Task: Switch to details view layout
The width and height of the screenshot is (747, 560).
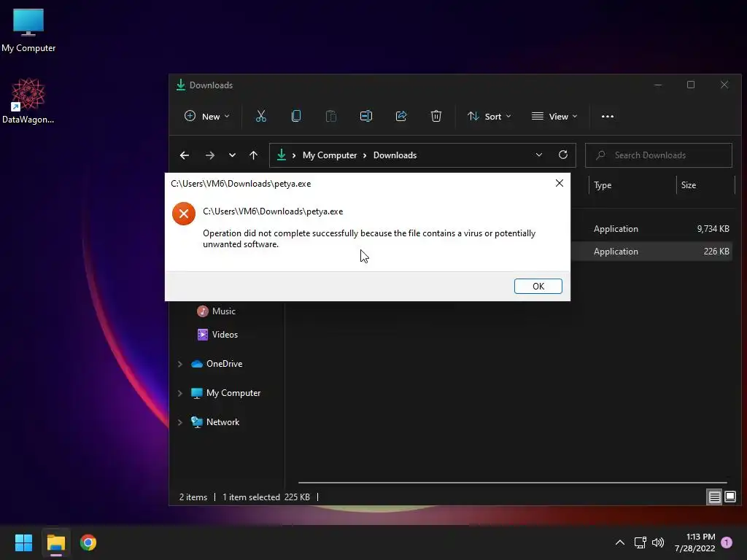Action: (715, 497)
